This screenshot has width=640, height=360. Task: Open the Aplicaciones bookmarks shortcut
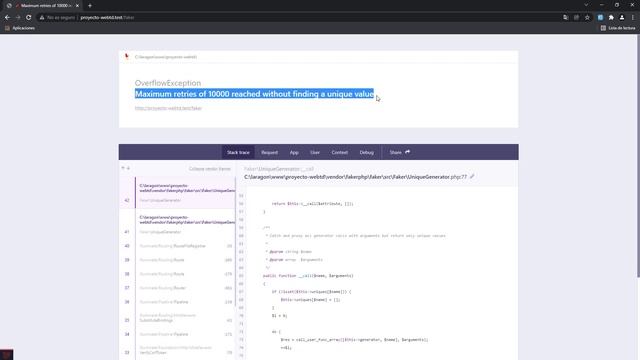point(20,28)
